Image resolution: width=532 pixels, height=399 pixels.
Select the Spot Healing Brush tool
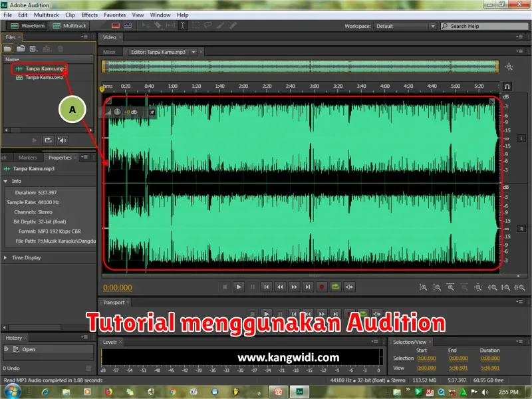click(x=233, y=25)
